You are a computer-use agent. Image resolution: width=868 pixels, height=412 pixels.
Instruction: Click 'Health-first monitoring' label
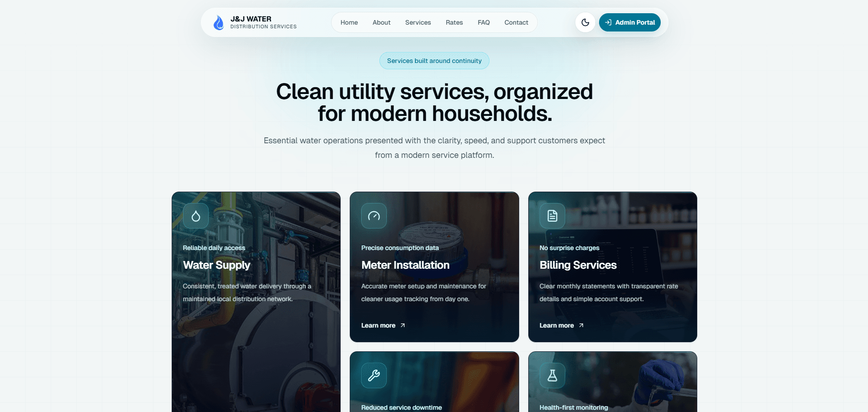574,407
